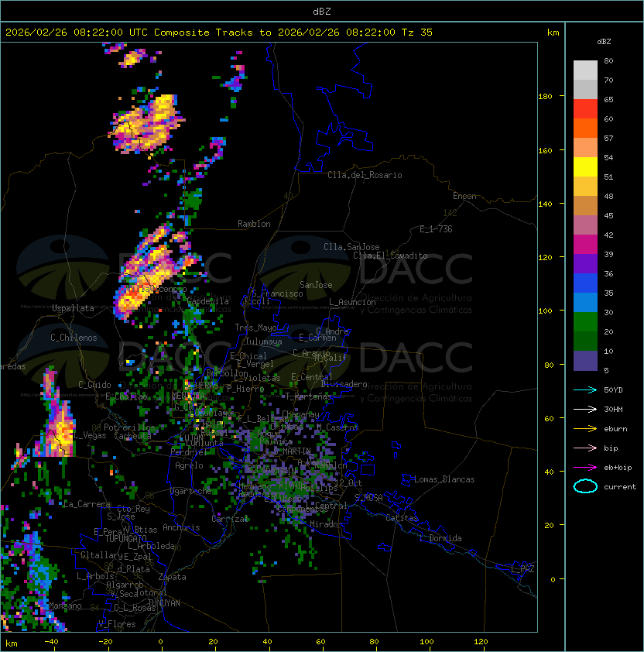This screenshot has width=644, height=652.
Task: Click the white 30HM track arrow in legend
Action: (585, 409)
